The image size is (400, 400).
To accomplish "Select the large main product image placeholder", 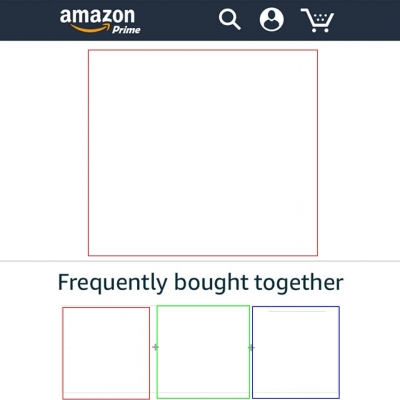I will (x=203, y=153).
